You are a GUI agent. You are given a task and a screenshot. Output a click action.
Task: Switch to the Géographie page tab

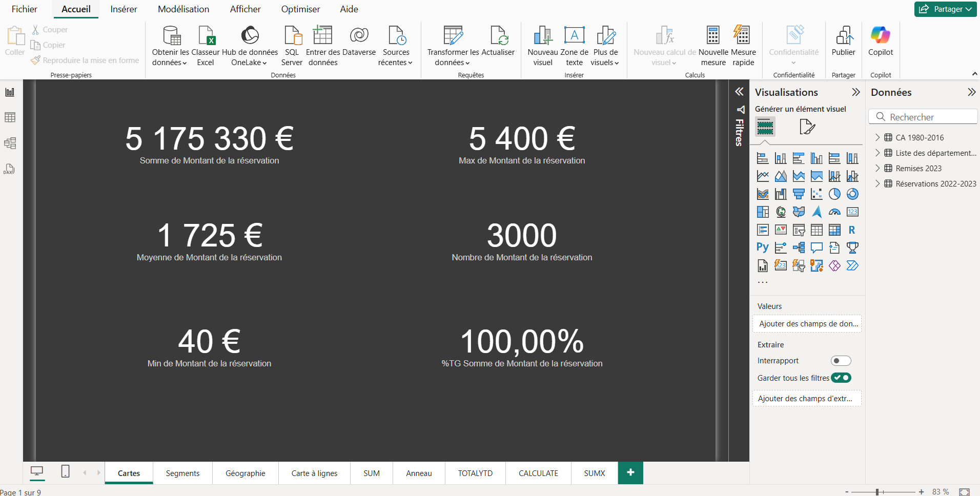click(x=245, y=473)
